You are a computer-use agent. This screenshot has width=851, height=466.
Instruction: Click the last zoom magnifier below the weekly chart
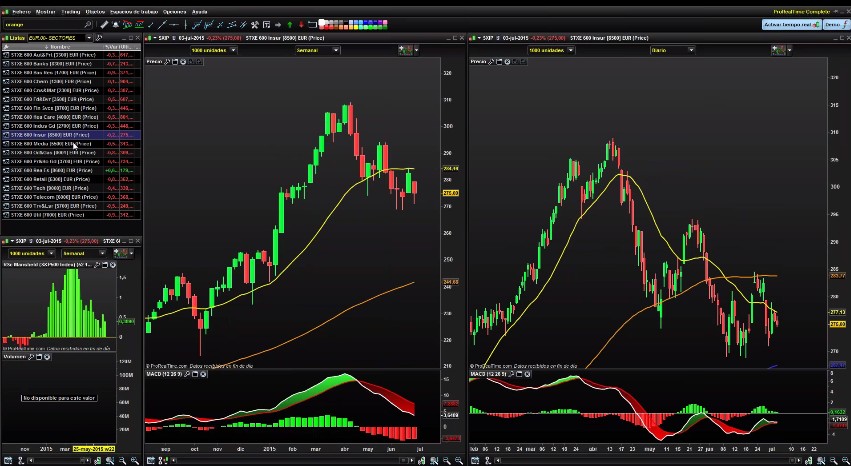pos(460,461)
